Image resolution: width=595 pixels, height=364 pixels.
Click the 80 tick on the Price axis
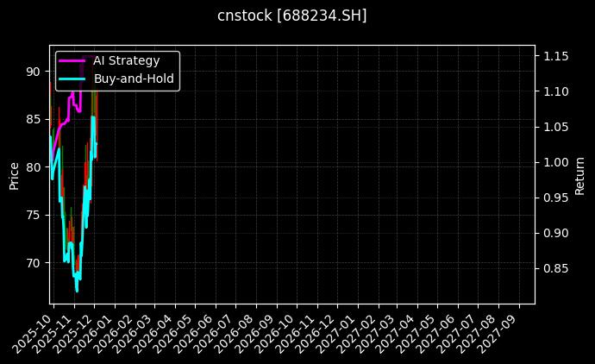coord(33,166)
